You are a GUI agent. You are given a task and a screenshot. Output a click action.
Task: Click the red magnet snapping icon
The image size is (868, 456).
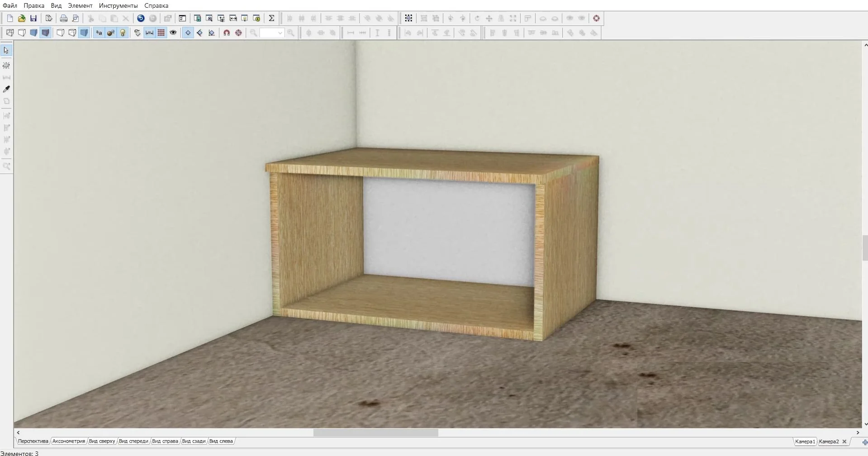point(227,33)
